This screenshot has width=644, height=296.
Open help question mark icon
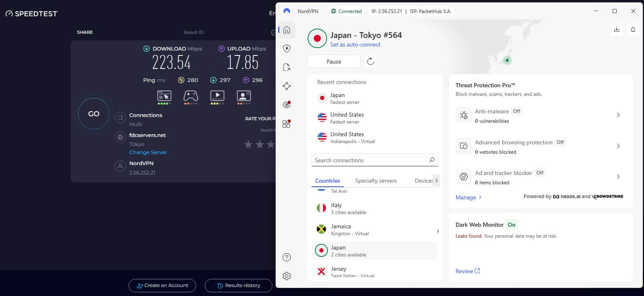click(287, 257)
